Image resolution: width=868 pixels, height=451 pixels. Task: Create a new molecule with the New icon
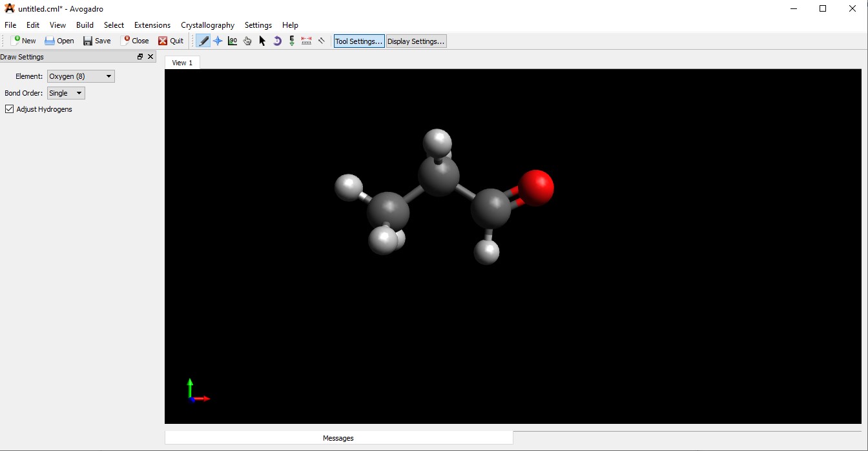[23, 40]
